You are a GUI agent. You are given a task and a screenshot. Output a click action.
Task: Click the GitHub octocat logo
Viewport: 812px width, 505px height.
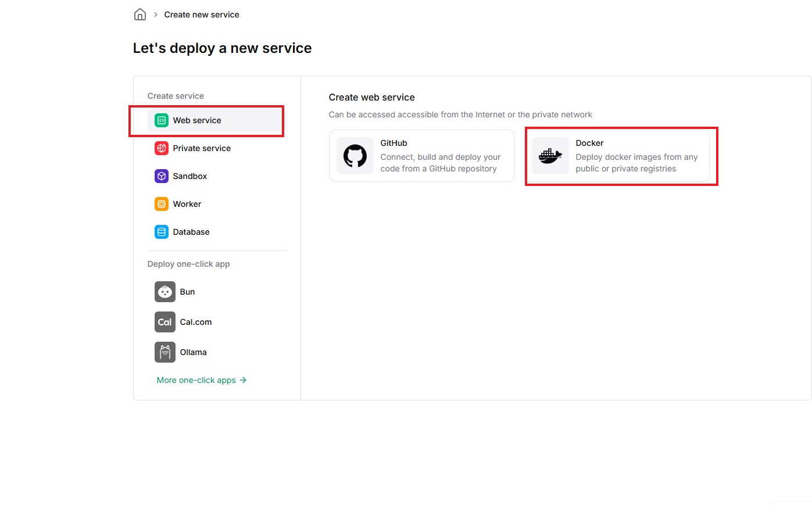355,156
